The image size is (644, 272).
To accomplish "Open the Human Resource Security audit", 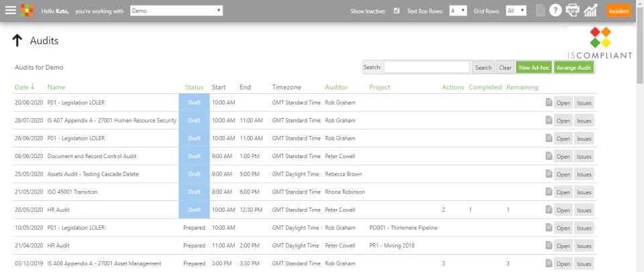I will 563,121.
